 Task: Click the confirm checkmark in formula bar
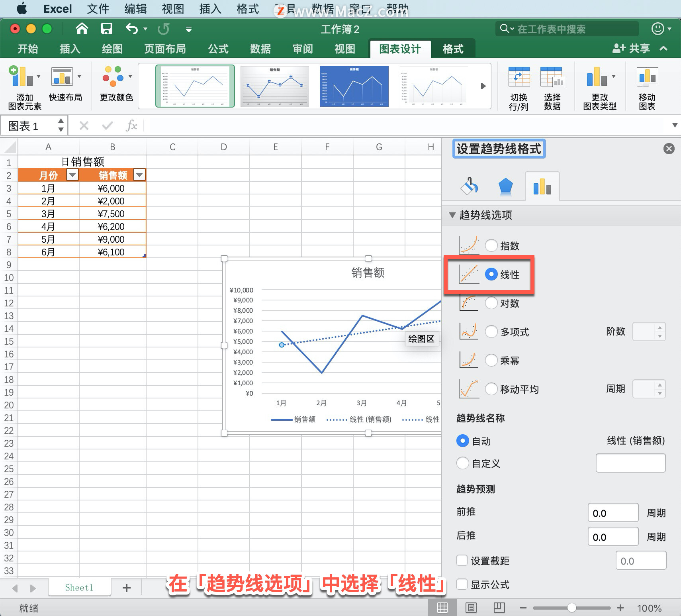(x=107, y=126)
